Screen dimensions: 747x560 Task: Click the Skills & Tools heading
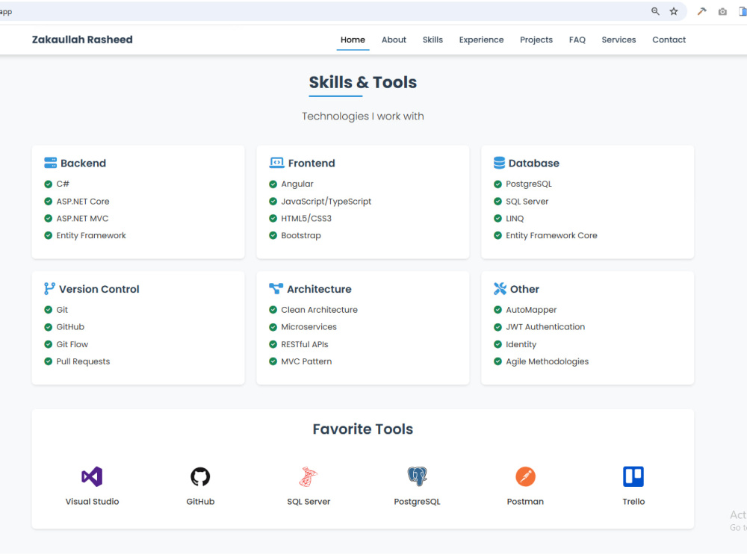(362, 82)
